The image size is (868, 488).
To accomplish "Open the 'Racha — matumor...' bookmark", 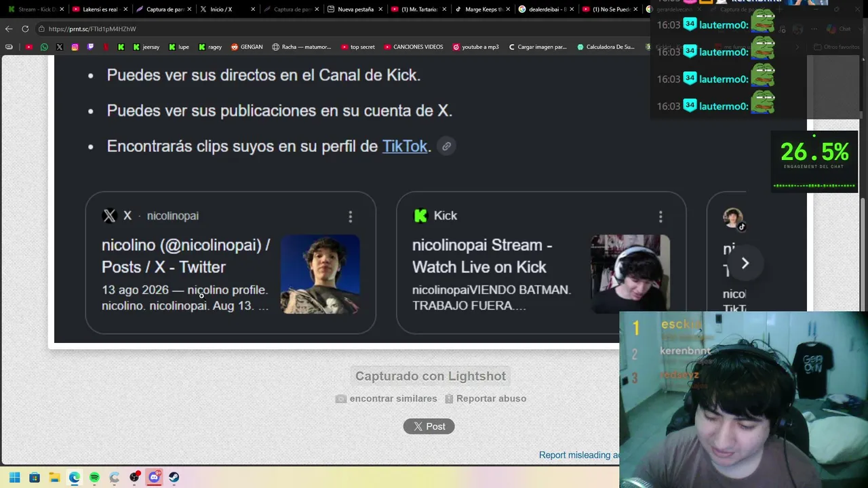I will [x=302, y=47].
